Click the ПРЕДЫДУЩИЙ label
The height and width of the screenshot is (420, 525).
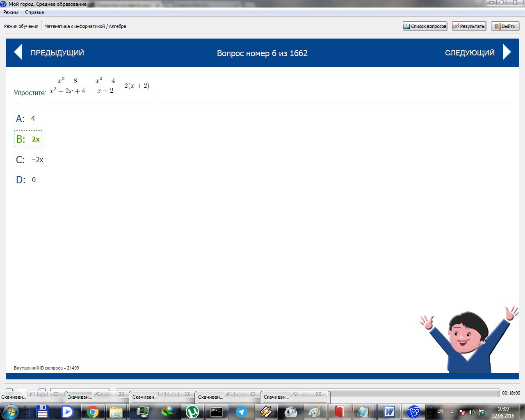(x=57, y=52)
